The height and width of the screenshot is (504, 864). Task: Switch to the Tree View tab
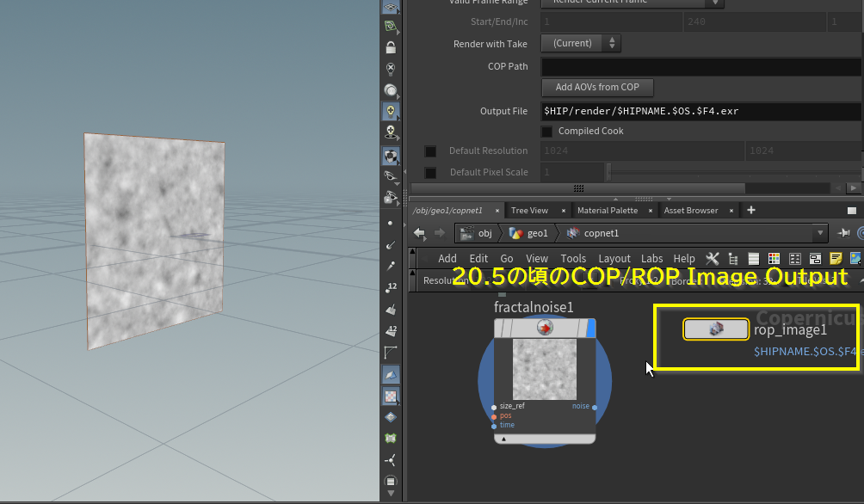pyautogui.click(x=529, y=211)
